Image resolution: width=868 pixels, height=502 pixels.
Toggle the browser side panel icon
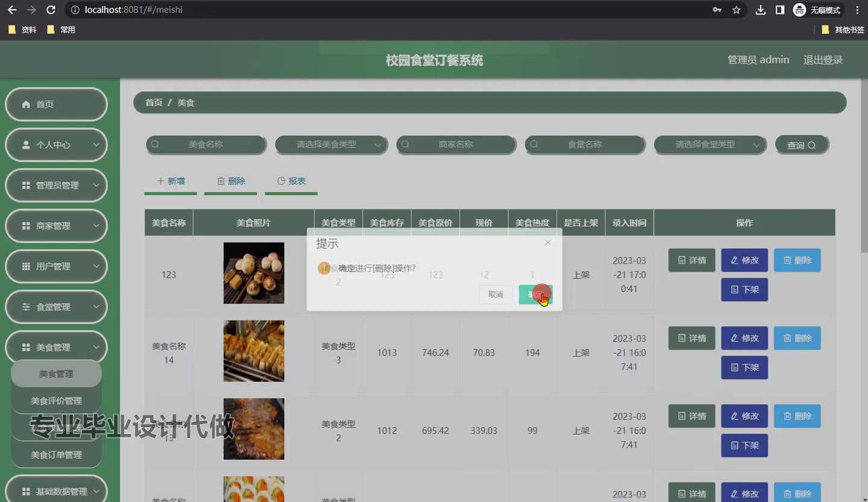(x=780, y=10)
